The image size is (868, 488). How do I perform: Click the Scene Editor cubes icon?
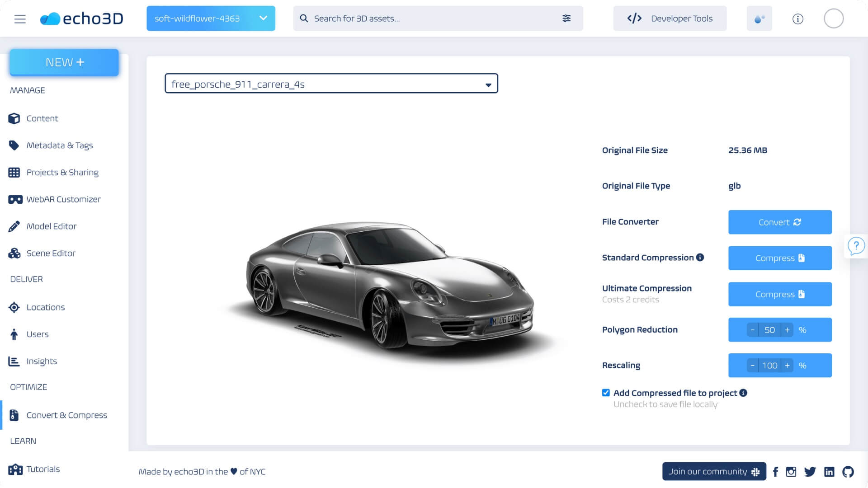click(x=14, y=253)
